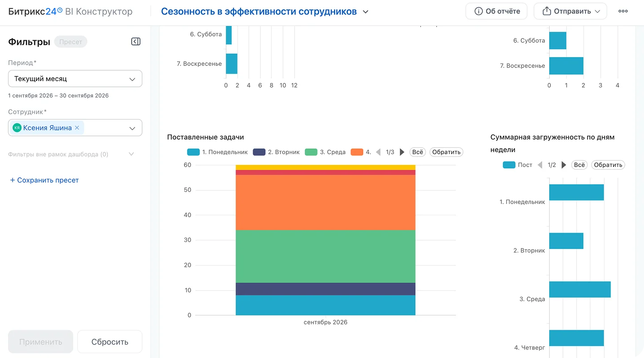
Task: Click Всё in Поставленные задачи legend
Action: (418, 152)
